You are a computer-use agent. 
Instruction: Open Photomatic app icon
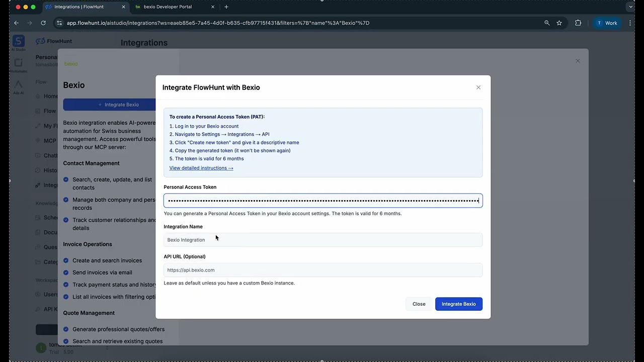pyautogui.click(x=19, y=65)
